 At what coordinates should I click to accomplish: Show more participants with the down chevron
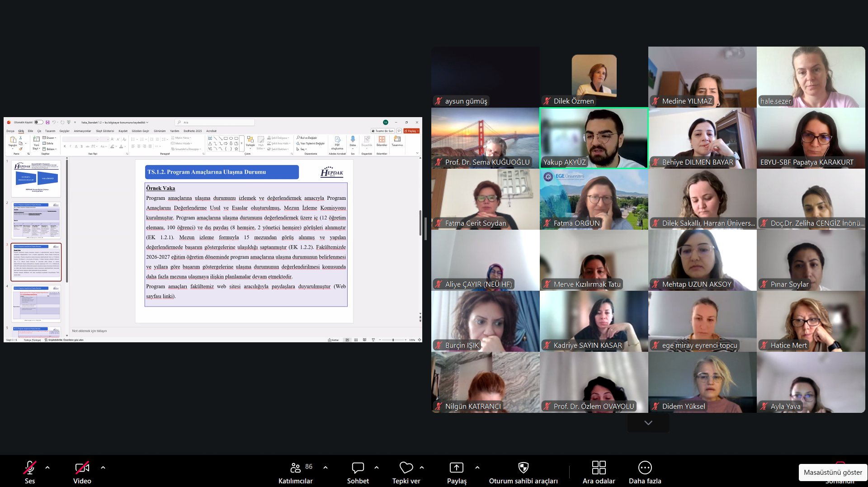pyautogui.click(x=648, y=423)
